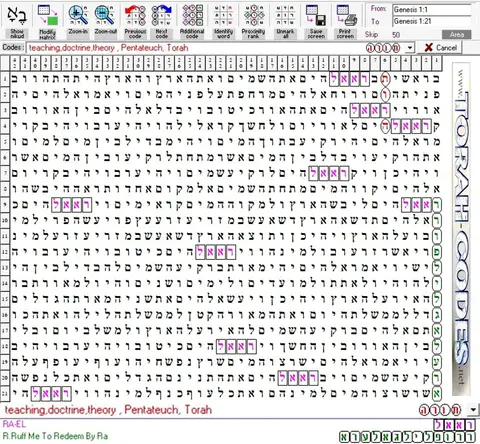Click the pink highlighted word in matrix row 7
This screenshot has width=480, height=444.
coord(329,173)
